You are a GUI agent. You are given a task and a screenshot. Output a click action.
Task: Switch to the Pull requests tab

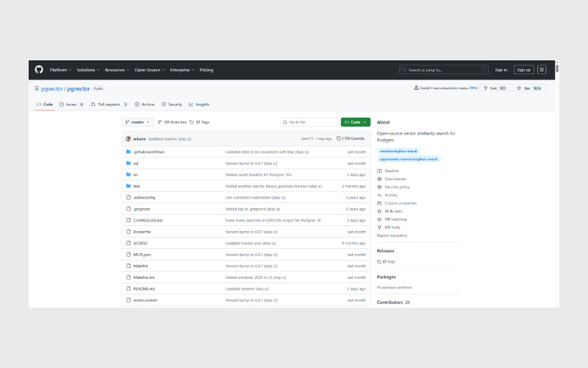[x=109, y=105]
